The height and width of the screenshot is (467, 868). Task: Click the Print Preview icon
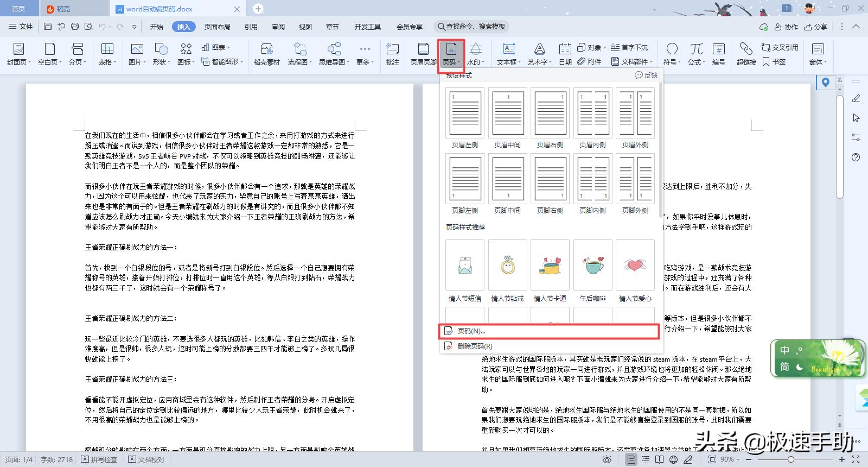coord(88,27)
